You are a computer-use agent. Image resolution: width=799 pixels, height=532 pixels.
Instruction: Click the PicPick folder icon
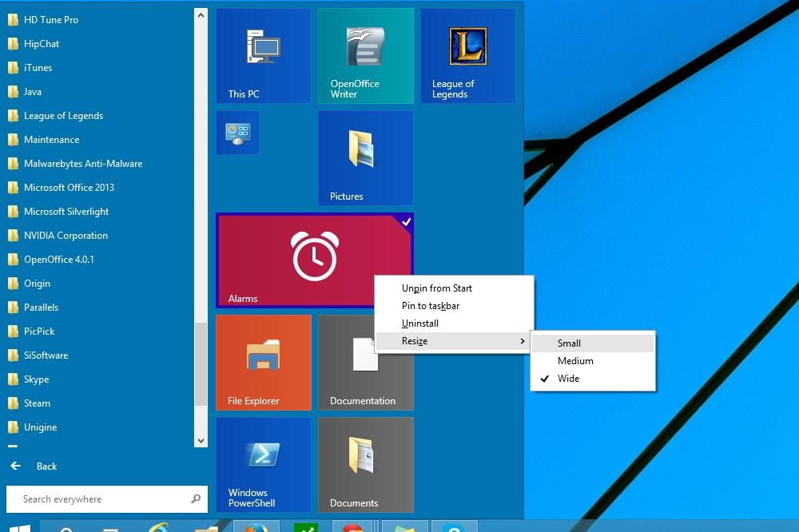coord(13,332)
